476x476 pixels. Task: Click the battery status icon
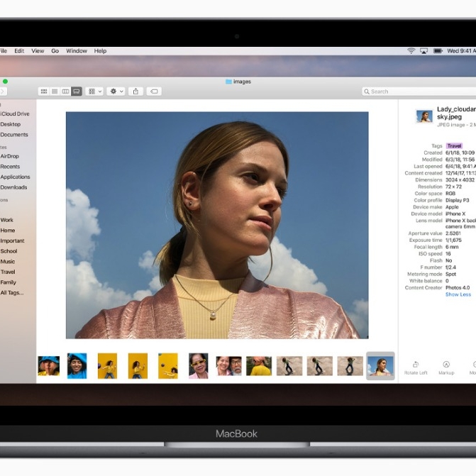[438, 50]
